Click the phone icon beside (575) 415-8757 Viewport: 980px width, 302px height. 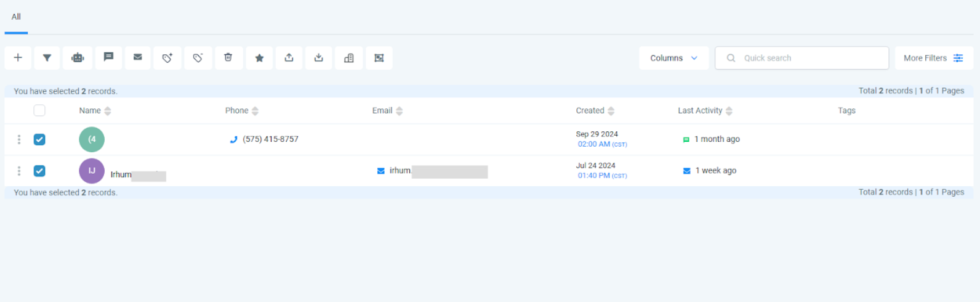coord(233,139)
